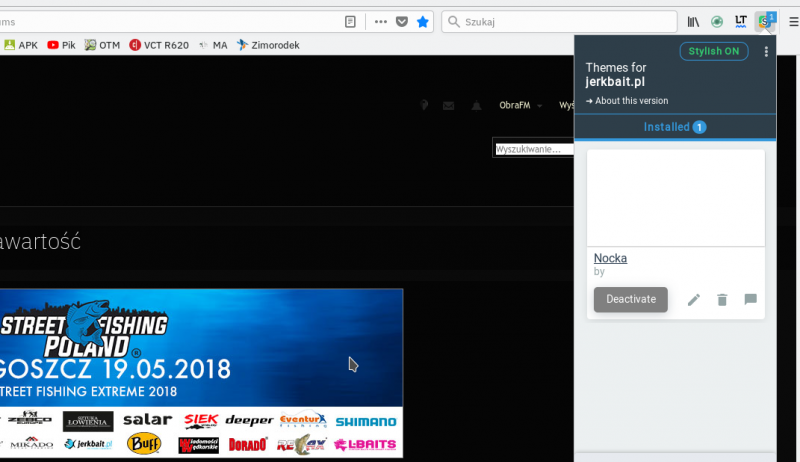Screen dimensions: 800x462
Task: Open the Nocka style link
Action: [610, 258]
